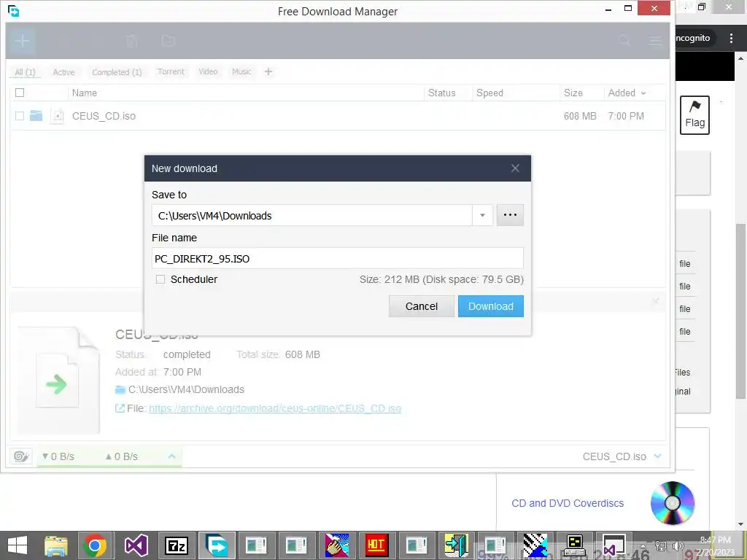Open the CD and DVD Coverdiscs link

(568, 503)
